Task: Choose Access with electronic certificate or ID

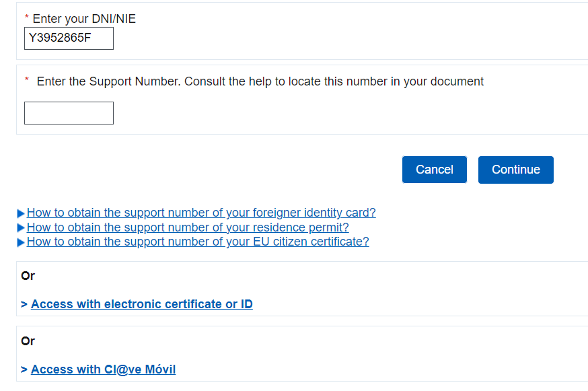Action: [141, 304]
